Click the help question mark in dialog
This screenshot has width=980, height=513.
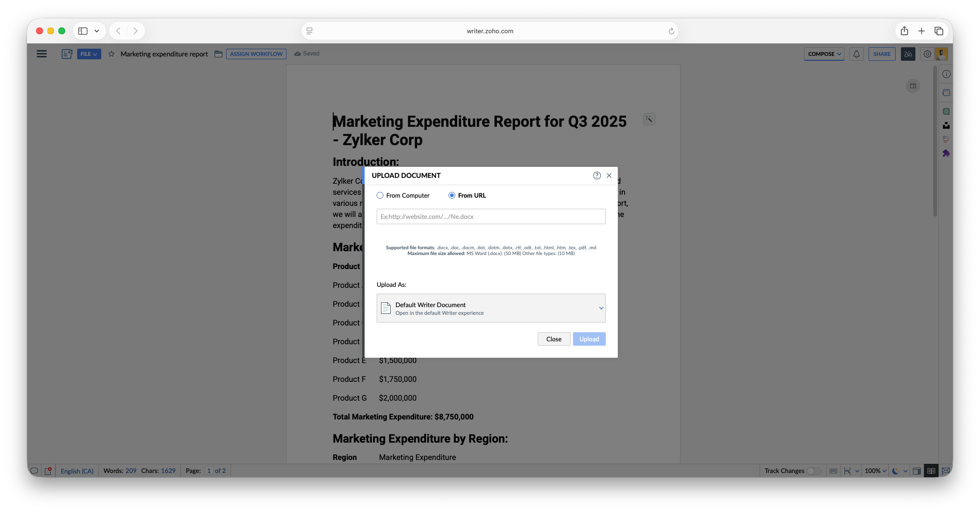[597, 175]
